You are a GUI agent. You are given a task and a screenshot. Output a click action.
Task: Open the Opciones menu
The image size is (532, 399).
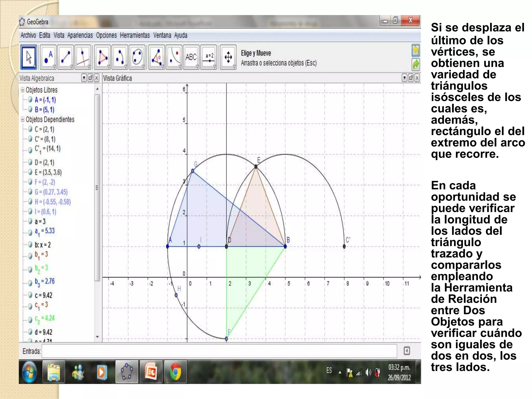[x=106, y=35]
